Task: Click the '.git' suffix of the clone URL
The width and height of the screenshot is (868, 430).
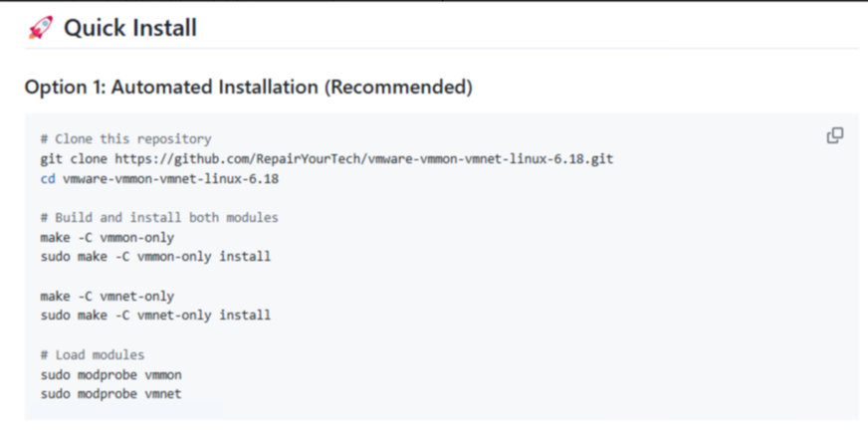Action: pyautogui.click(x=599, y=158)
